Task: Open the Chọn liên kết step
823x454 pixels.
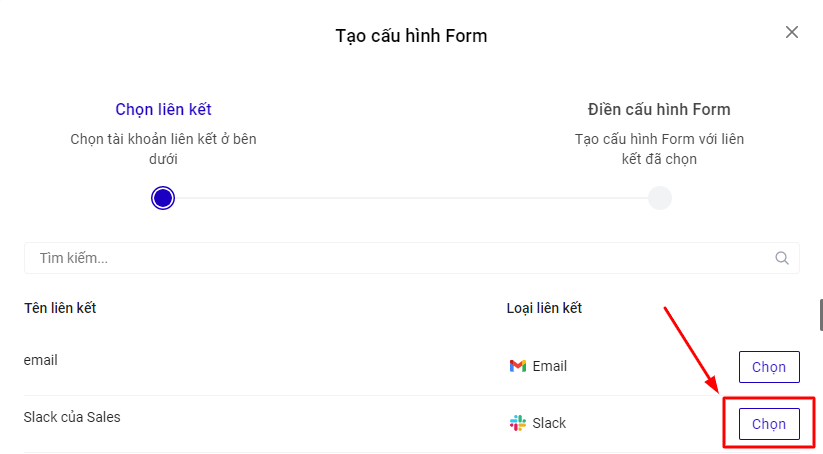Action: coord(163,109)
